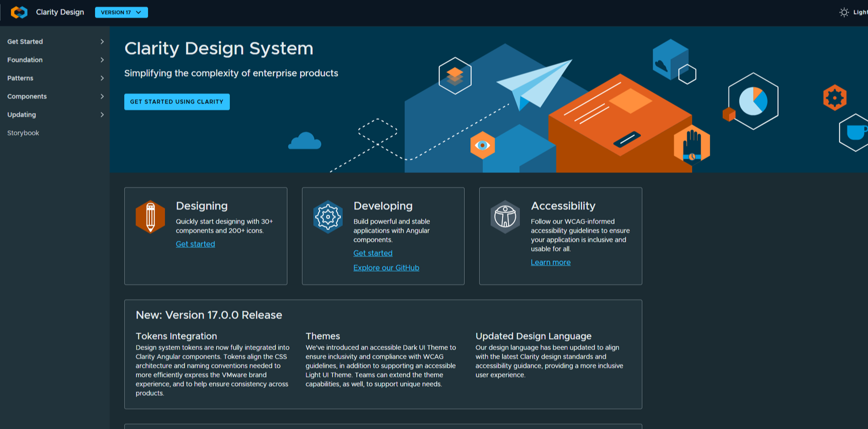
Task: Click the Clarity Design System hero title
Action: 219,48
